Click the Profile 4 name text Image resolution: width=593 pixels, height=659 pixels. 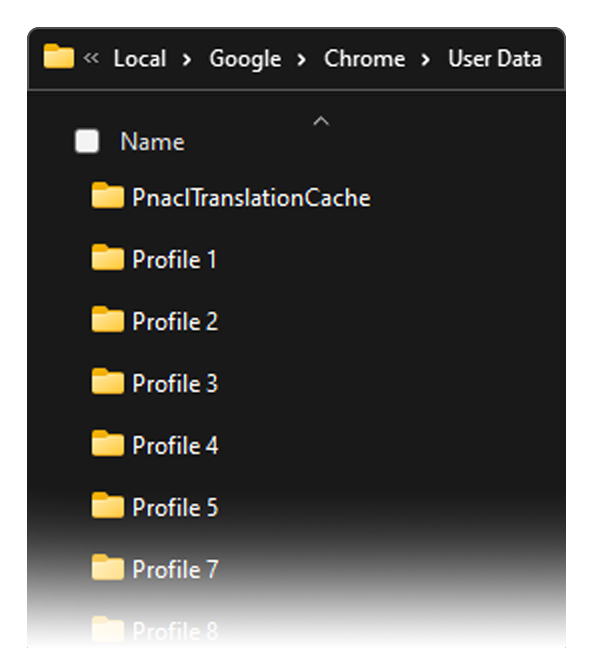tap(175, 445)
